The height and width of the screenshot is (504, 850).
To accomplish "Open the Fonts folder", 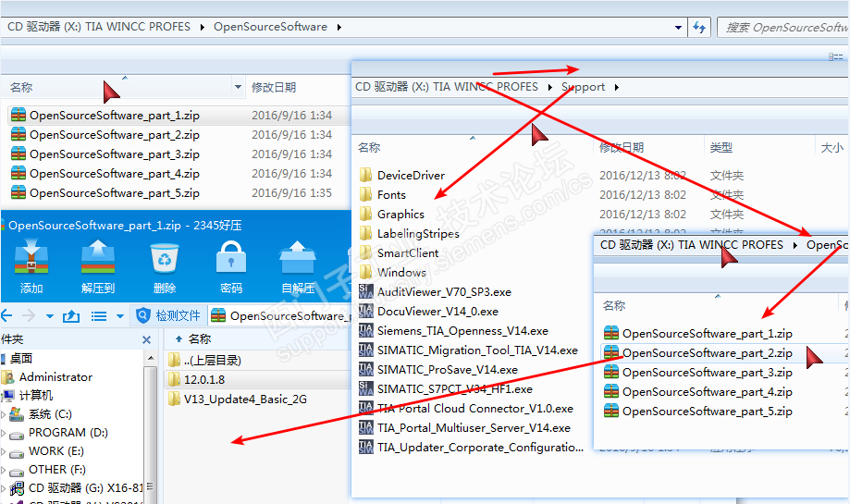I will click(x=383, y=195).
